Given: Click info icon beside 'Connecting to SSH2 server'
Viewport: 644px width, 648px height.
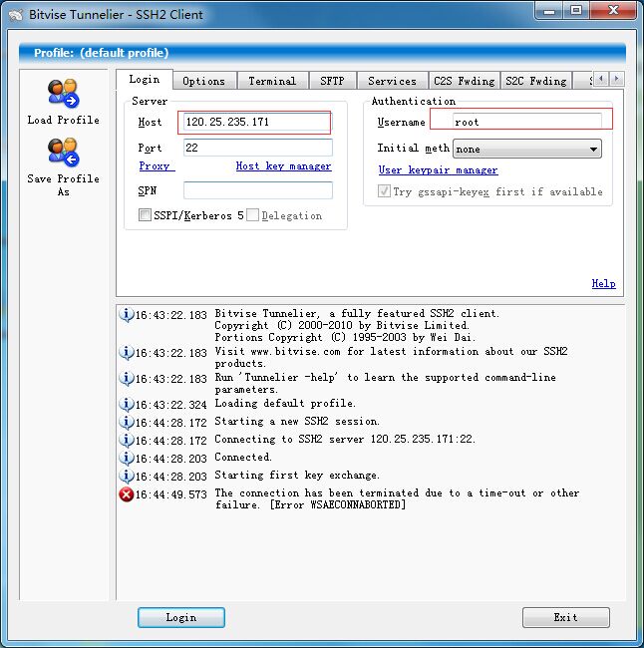Looking at the screenshot, I should click(x=126, y=440).
